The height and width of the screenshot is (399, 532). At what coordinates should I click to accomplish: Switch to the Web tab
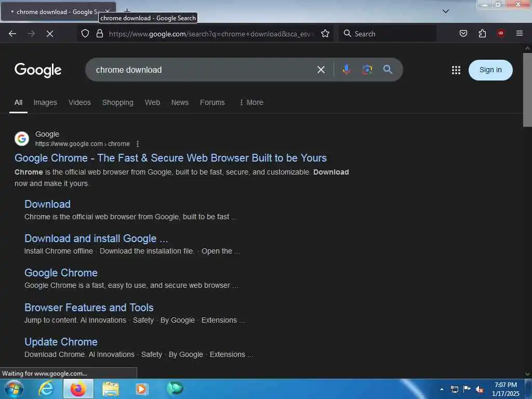[152, 102]
